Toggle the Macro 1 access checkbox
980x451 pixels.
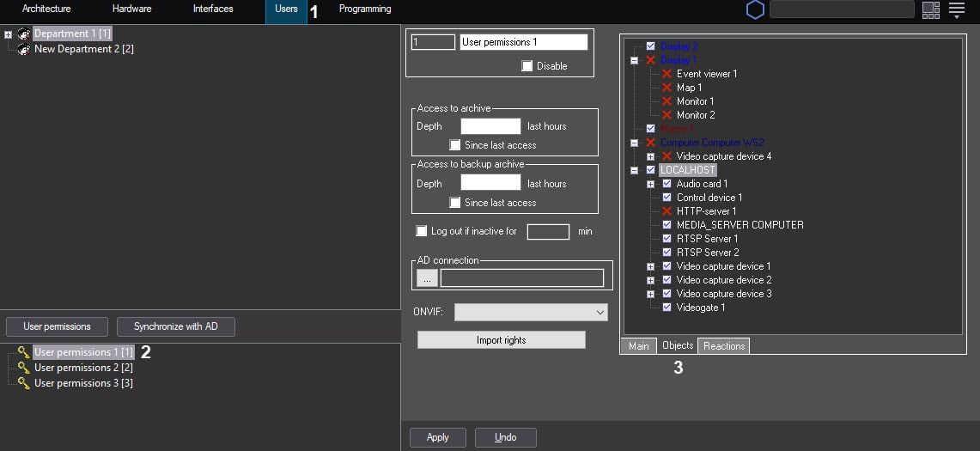click(x=651, y=129)
